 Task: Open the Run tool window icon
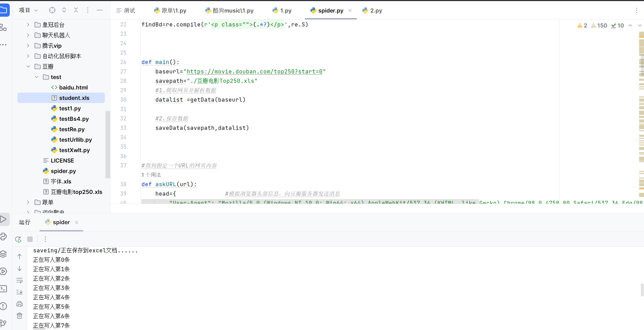(x=3, y=219)
